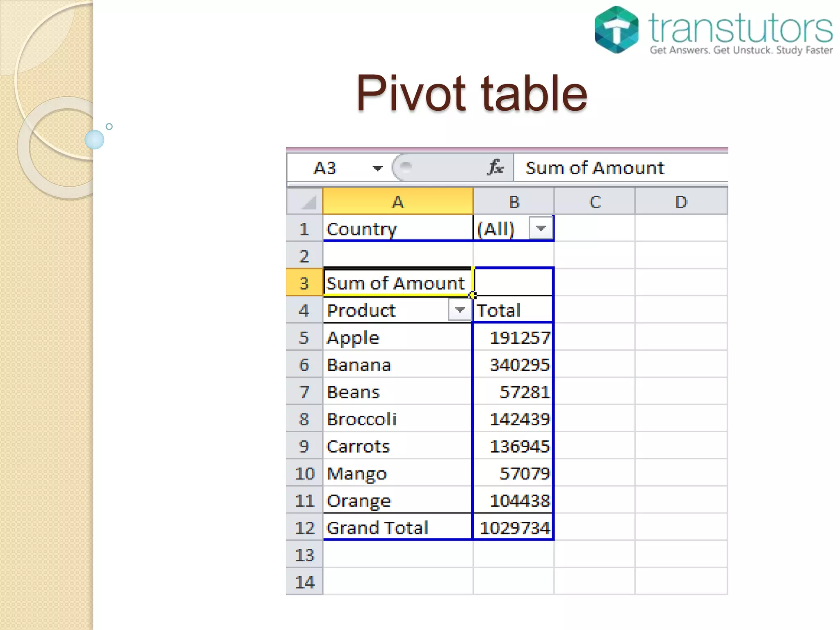Click the fx insert function icon
The image size is (840, 630).
(495, 167)
